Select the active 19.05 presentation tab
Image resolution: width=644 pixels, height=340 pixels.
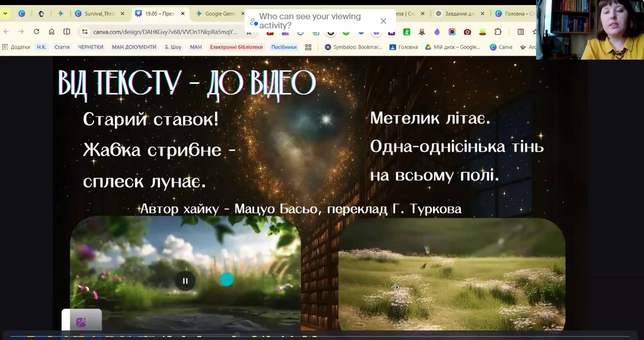tap(161, 14)
